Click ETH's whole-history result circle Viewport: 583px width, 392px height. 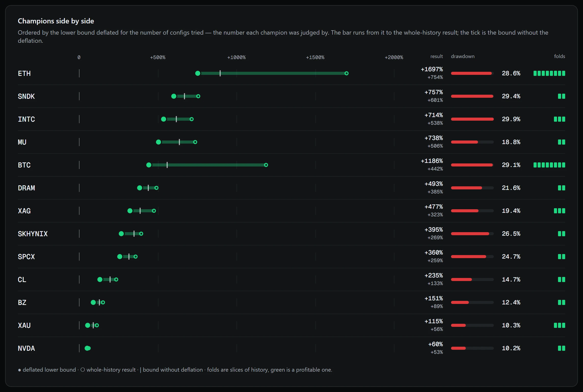click(347, 73)
